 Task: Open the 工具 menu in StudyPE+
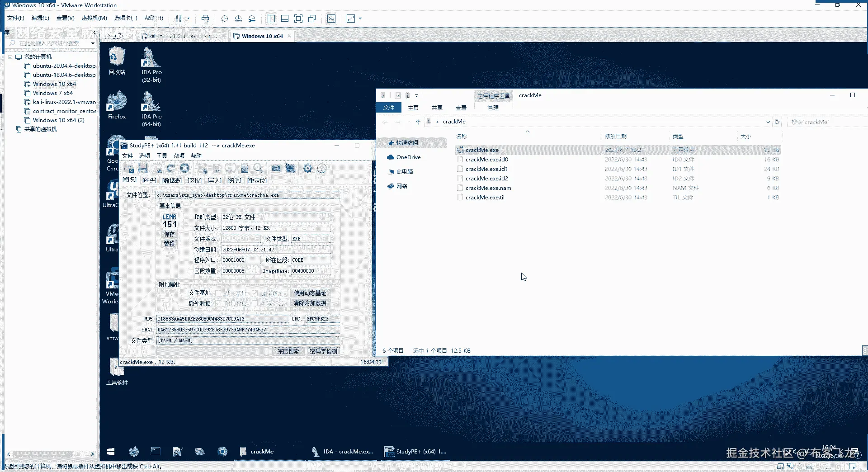click(x=162, y=156)
